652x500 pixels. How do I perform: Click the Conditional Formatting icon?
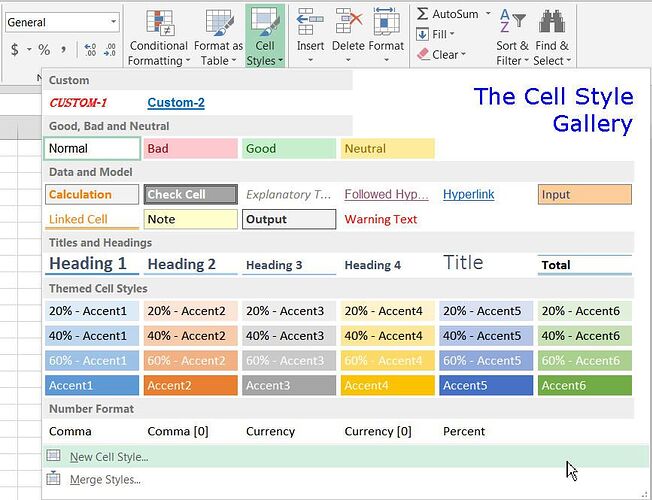point(158,23)
